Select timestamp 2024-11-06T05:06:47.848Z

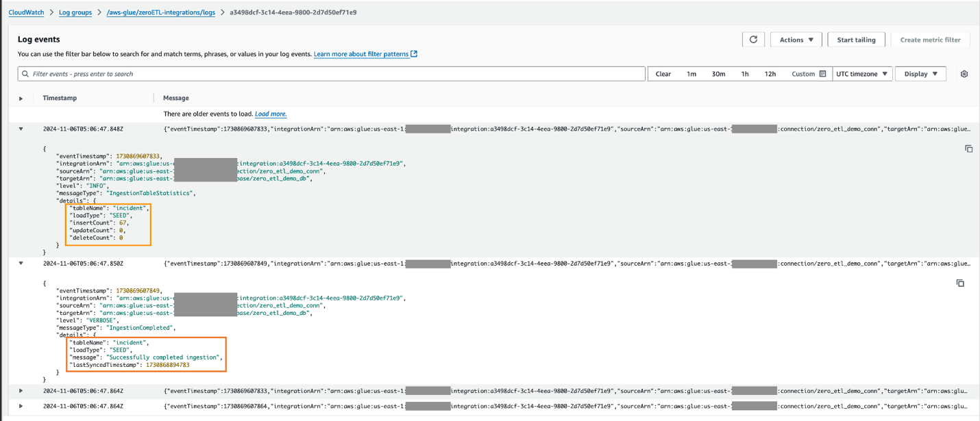click(x=83, y=129)
